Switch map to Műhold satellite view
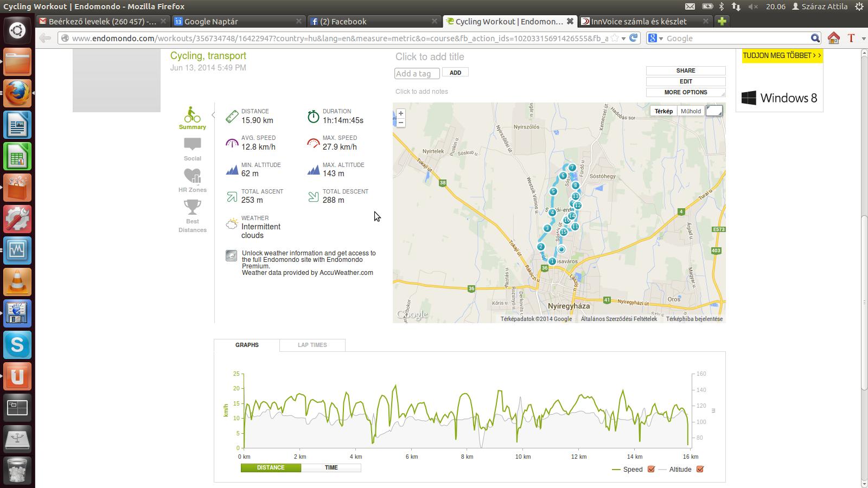The image size is (868, 488). (691, 111)
